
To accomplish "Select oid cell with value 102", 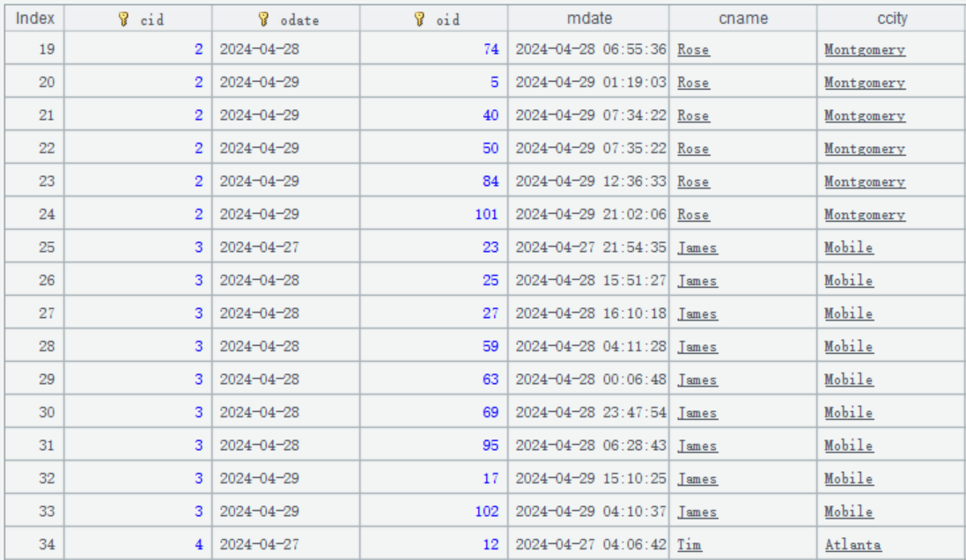I will click(x=434, y=512).
